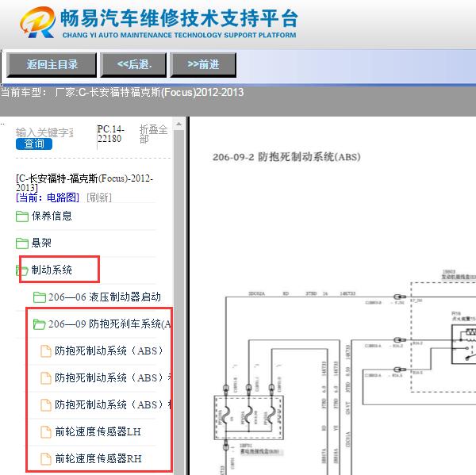Focus the keyword search input field

coord(44,132)
